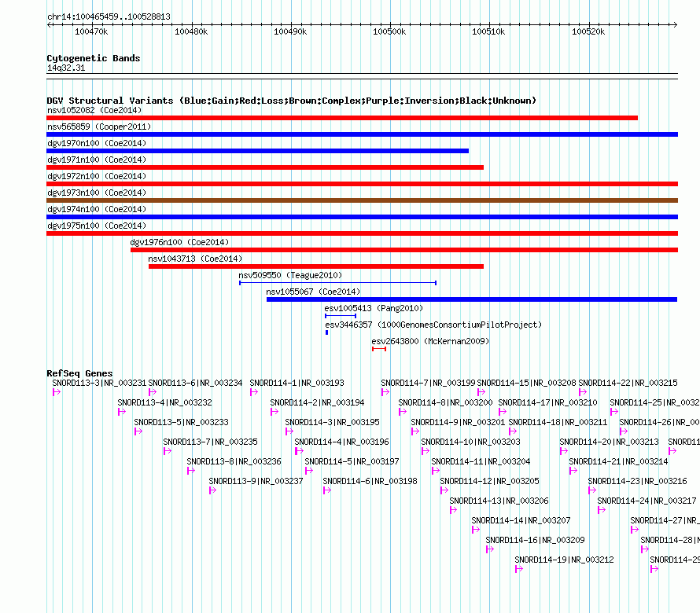700x613 pixels.
Task: Click the RefSeq Genes track title
Action: [x=79, y=373]
